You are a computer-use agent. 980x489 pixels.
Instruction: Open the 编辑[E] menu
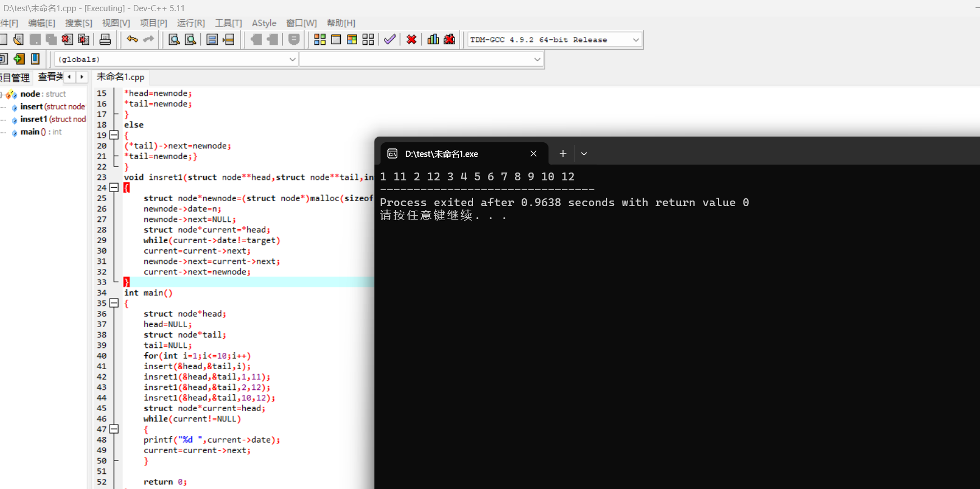click(x=41, y=23)
